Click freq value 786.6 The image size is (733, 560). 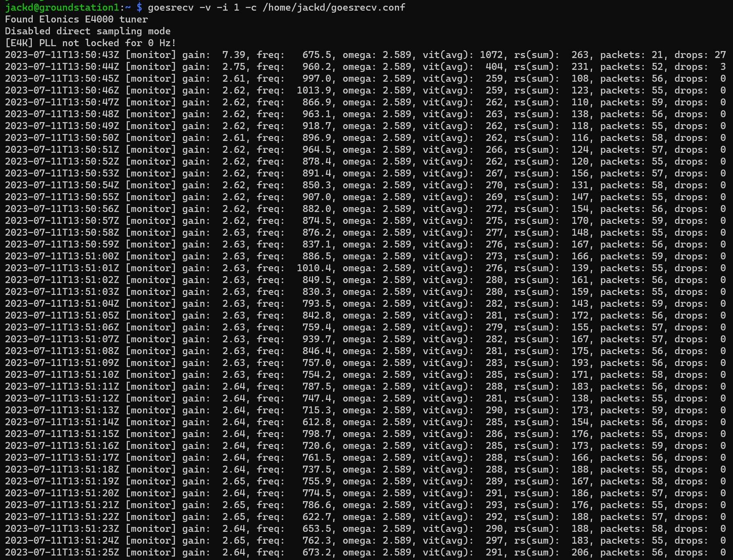pos(317,505)
